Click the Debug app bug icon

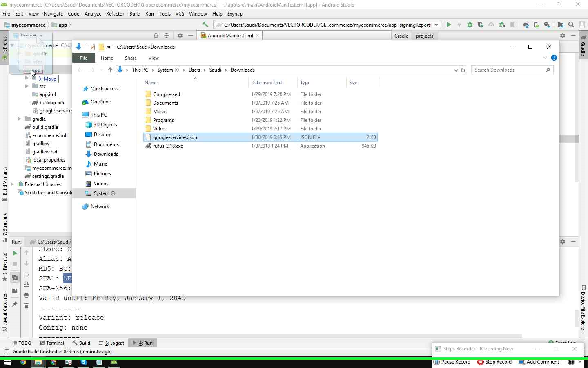pyautogui.click(x=470, y=25)
